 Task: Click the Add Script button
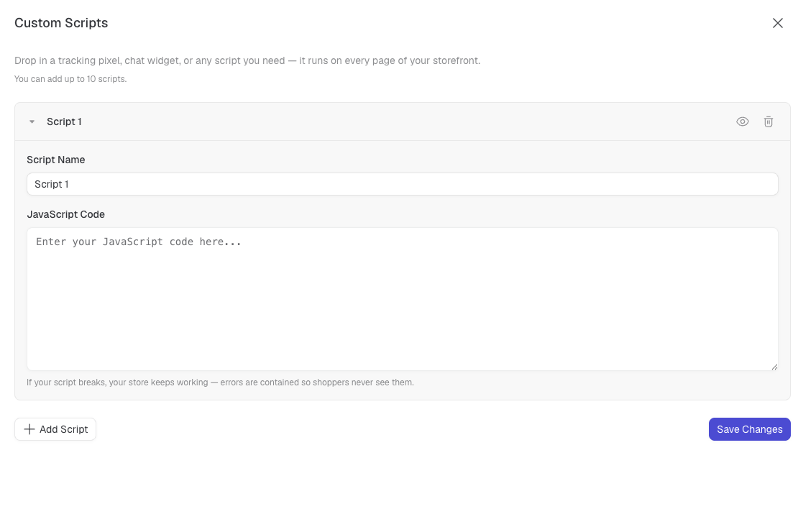coord(55,429)
